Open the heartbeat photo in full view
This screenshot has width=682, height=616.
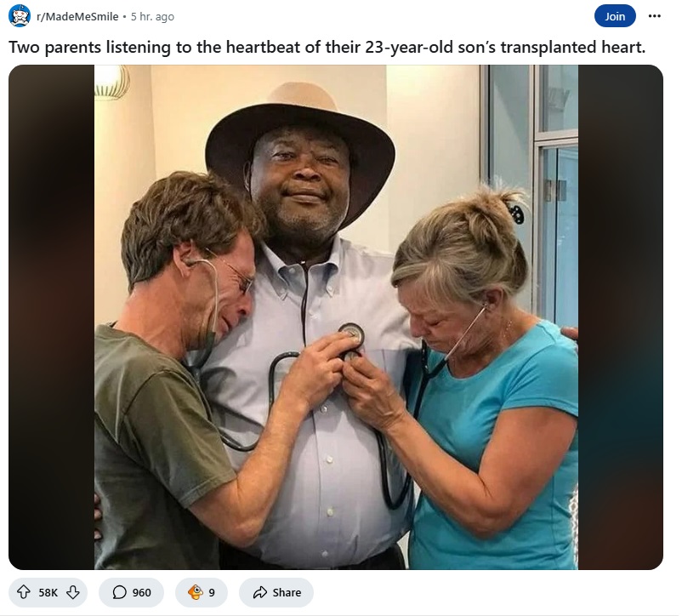pyautogui.click(x=336, y=317)
